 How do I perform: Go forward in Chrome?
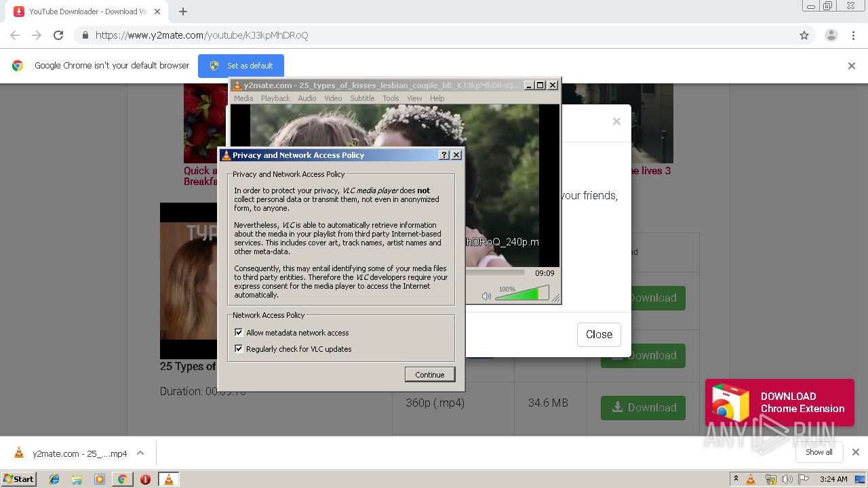pyautogui.click(x=37, y=35)
